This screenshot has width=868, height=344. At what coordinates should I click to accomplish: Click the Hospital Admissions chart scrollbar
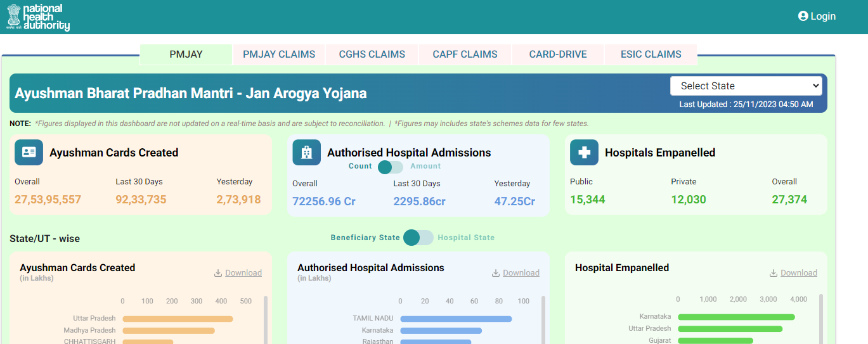click(543, 320)
